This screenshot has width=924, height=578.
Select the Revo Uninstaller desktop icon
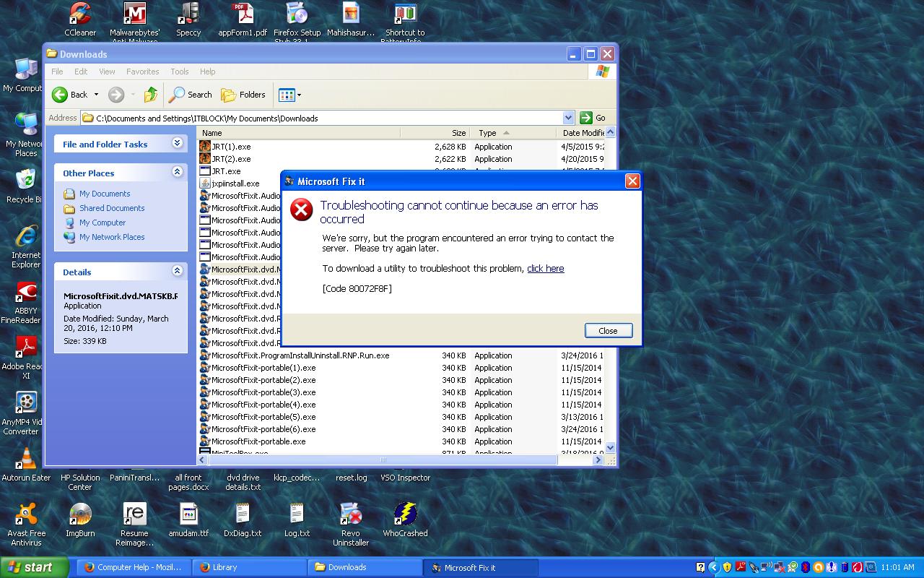tap(351, 515)
